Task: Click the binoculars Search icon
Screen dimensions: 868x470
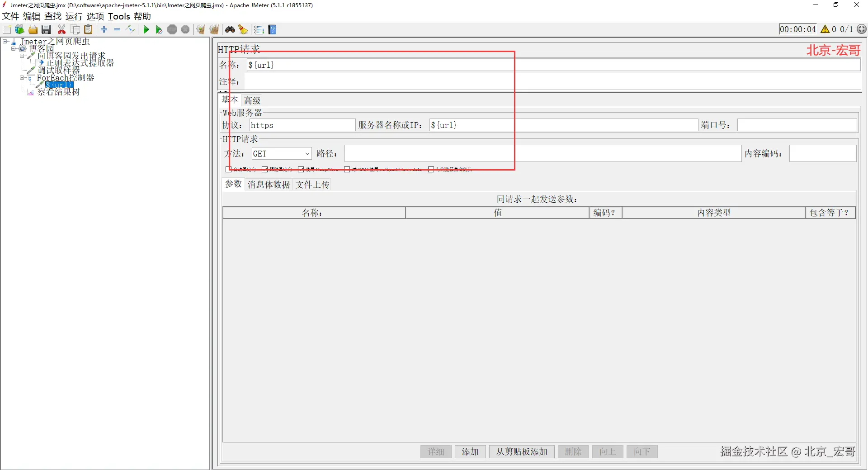Action: pyautogui.click(x=230, y=29)
